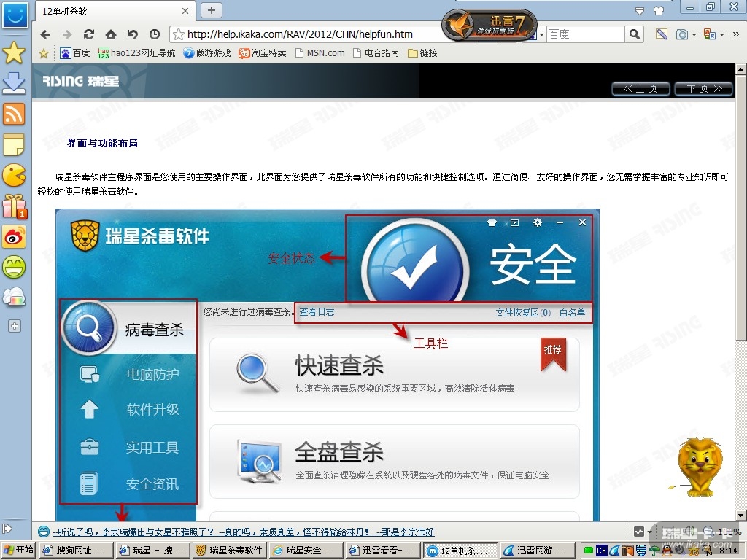The image size is (747, 560).
Task: Close the 12单机杀软 tab
Action: (185, 11)
